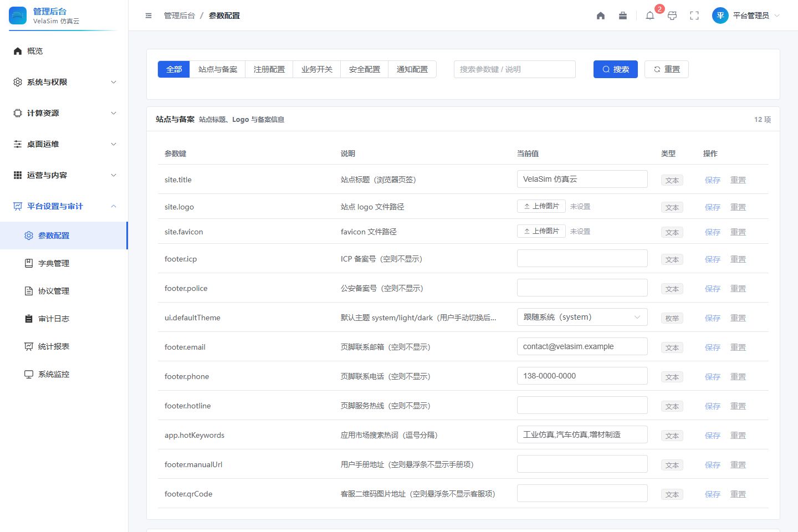Click the footer.icp empty input field
This screenshot has height=532, width=798.
click(582, 258)
